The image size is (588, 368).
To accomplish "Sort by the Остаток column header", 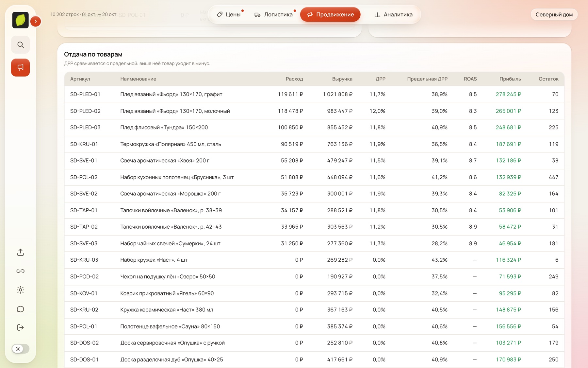I will tap(548, 79).
